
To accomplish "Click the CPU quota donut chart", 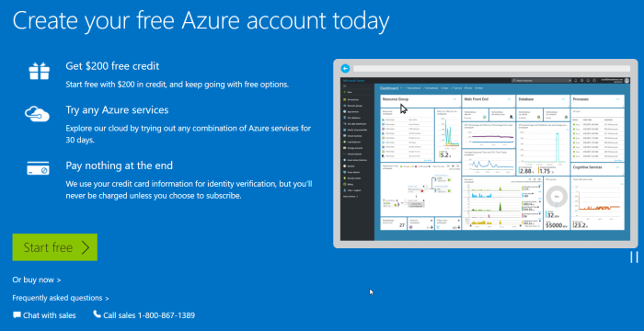I will [x=557, y=197].
